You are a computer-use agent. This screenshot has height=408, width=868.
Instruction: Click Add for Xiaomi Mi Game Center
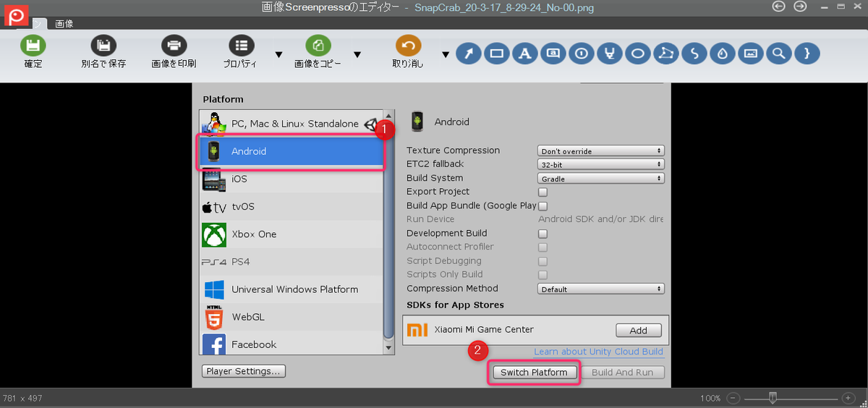639,330
